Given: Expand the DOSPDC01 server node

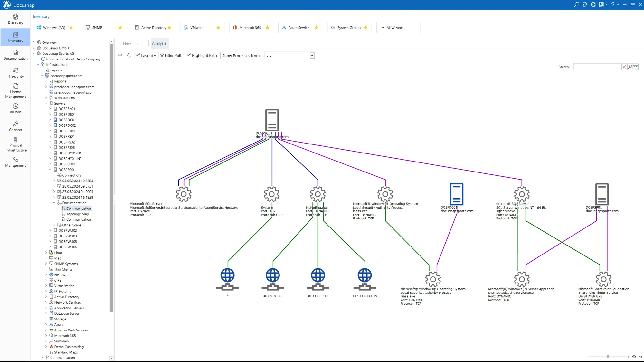Looking at the screenshot, I should pyautogui.click(x=50, y=120).
